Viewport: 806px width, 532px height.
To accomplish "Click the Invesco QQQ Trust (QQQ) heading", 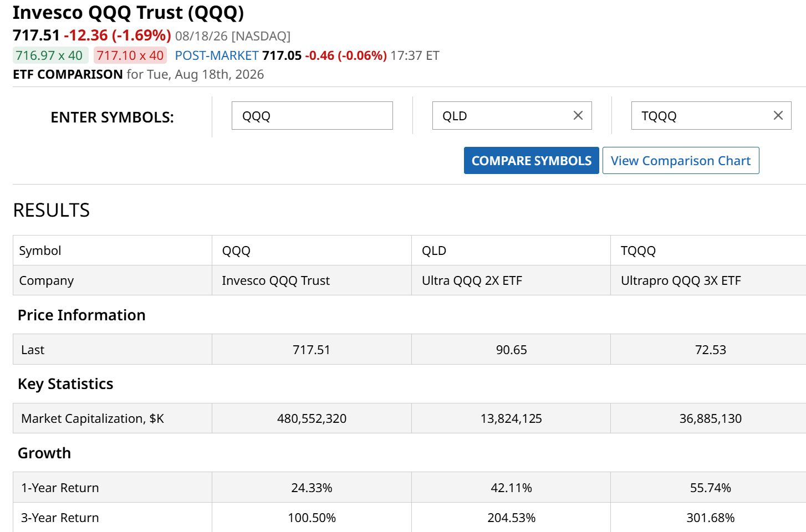I will coord(128,12).
